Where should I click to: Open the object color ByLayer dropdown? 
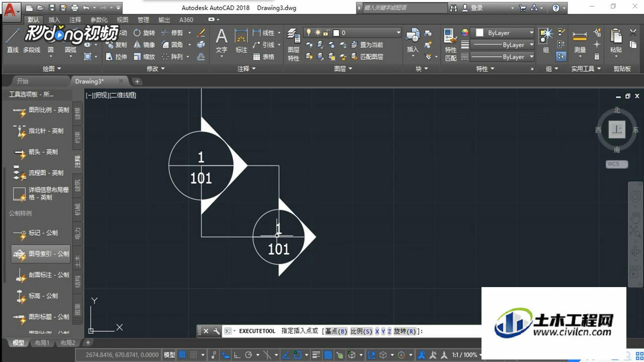tap(503, 33)
